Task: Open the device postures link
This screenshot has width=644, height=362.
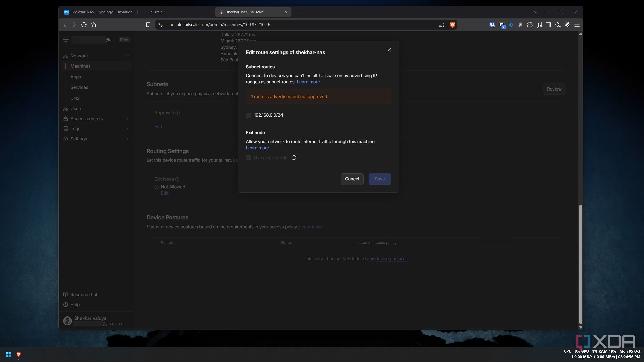Action: click(x=391, y=259)
